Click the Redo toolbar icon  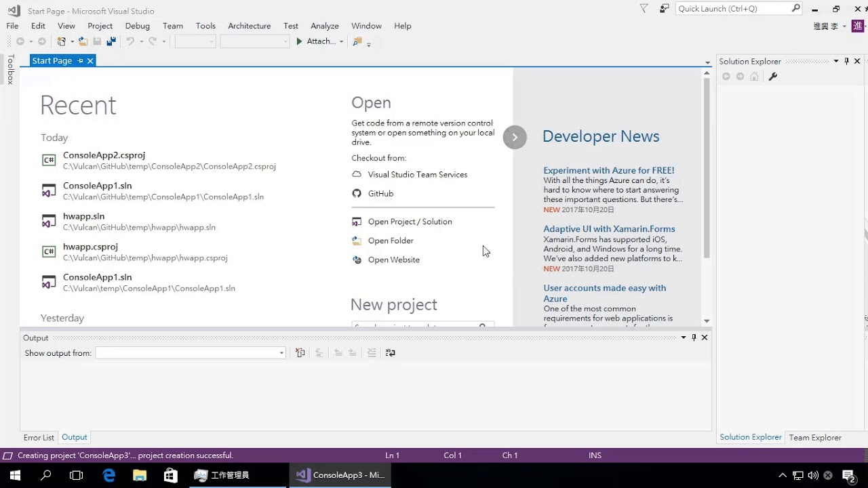(x=153, y=41)
